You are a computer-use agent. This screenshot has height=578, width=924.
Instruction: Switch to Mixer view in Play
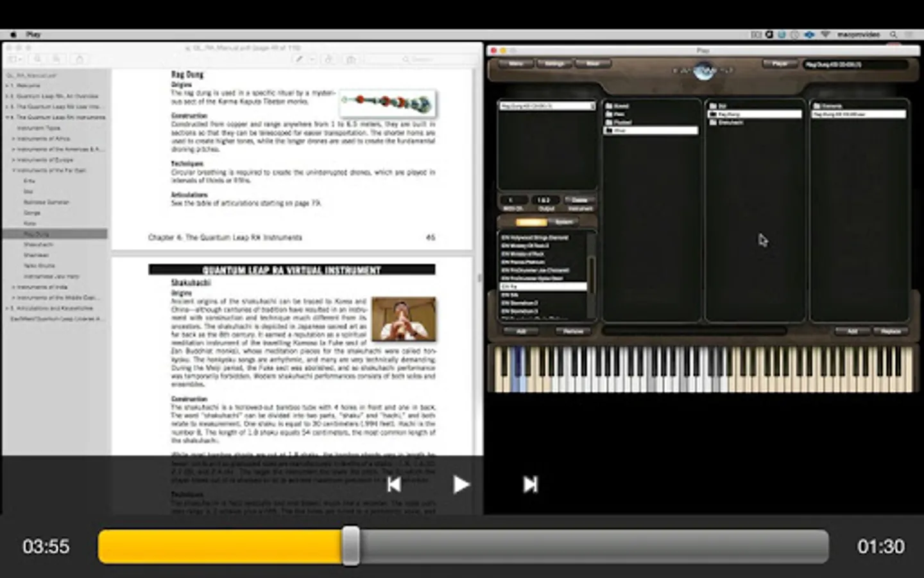tap(592, 64)
